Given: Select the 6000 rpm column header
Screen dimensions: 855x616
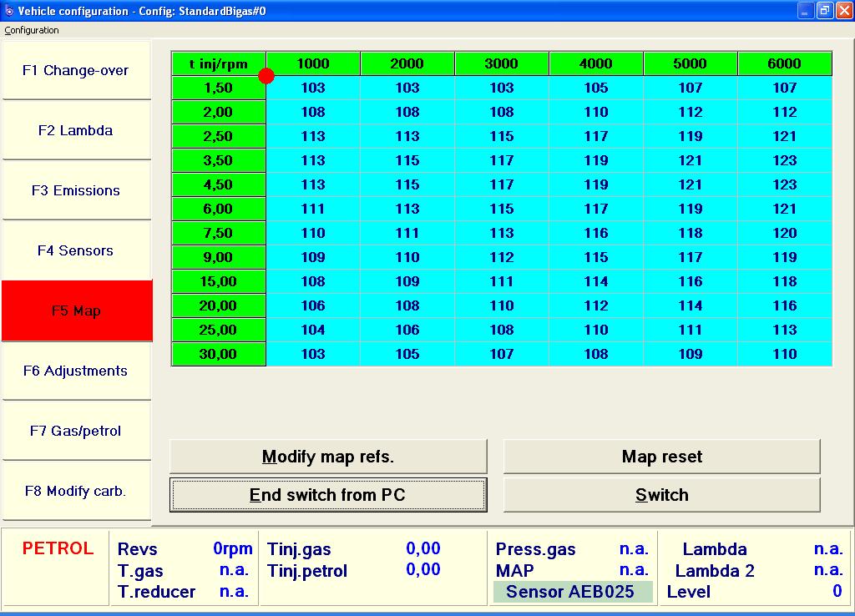Looking at the screenshot, I should pos(785,63).
